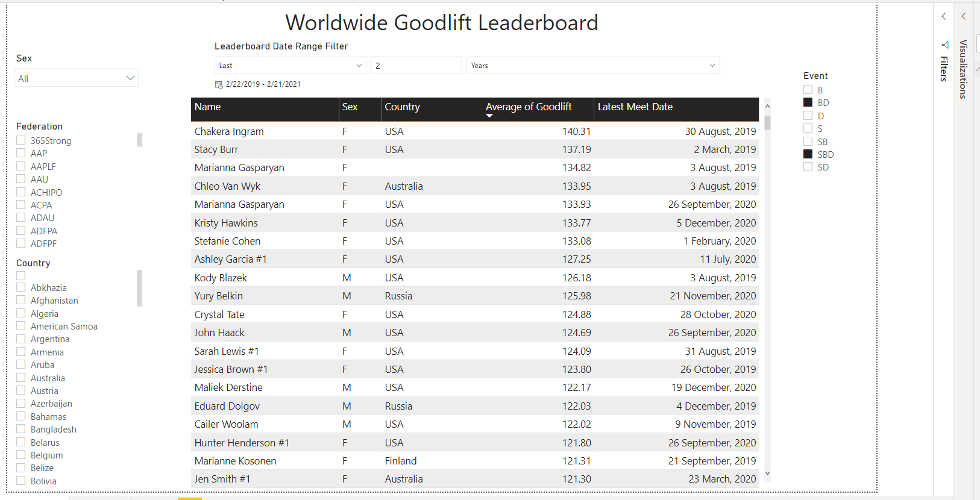Check the AAPLF federation checkbox

[x=20, y=166]
